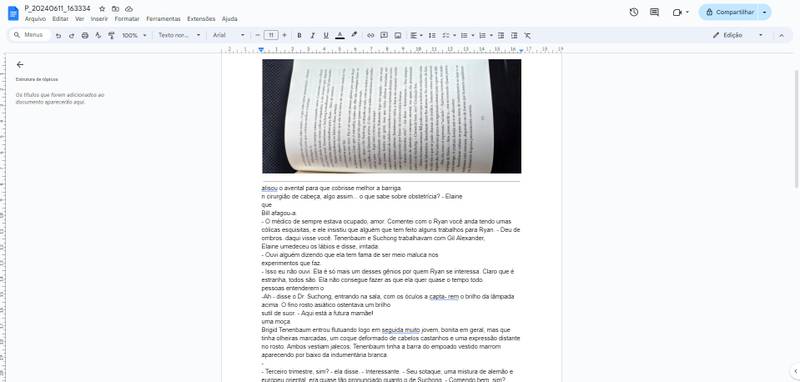800x382 pixels.
Task: Check the cloud save status icon
Action: point(129,9)
